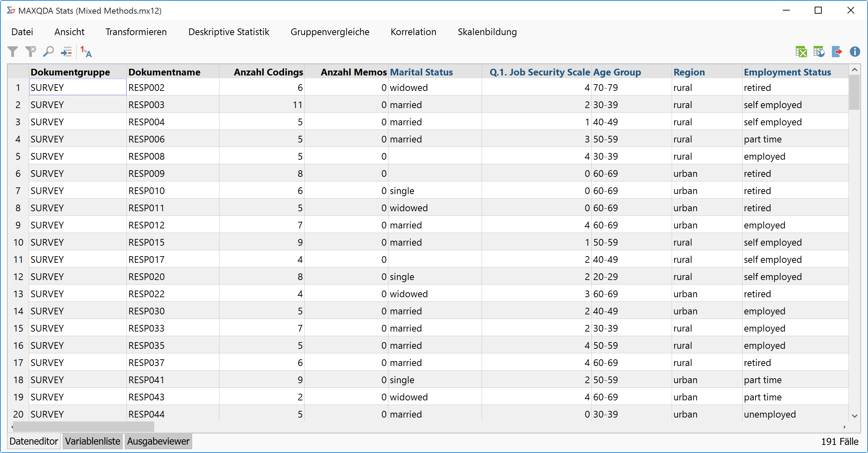Screen dimensions: 868x453
Task: Open the blue info icon
Action: (x=855, y=52)
